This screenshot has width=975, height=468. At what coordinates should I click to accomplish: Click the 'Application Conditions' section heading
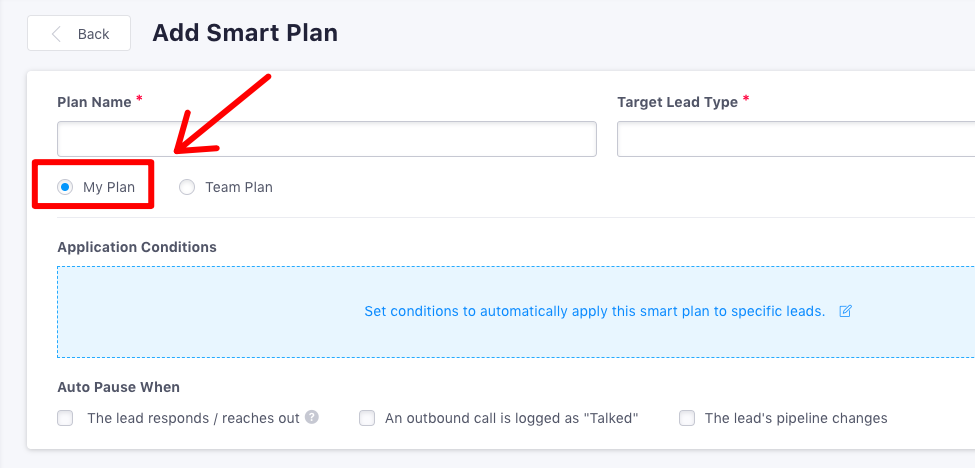point(137,247)
